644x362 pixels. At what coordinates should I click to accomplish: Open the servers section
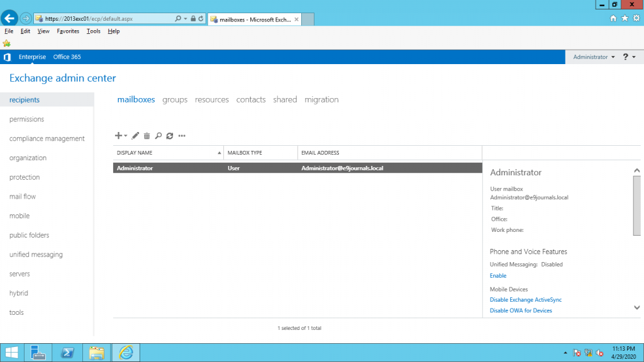coord(19,274)
